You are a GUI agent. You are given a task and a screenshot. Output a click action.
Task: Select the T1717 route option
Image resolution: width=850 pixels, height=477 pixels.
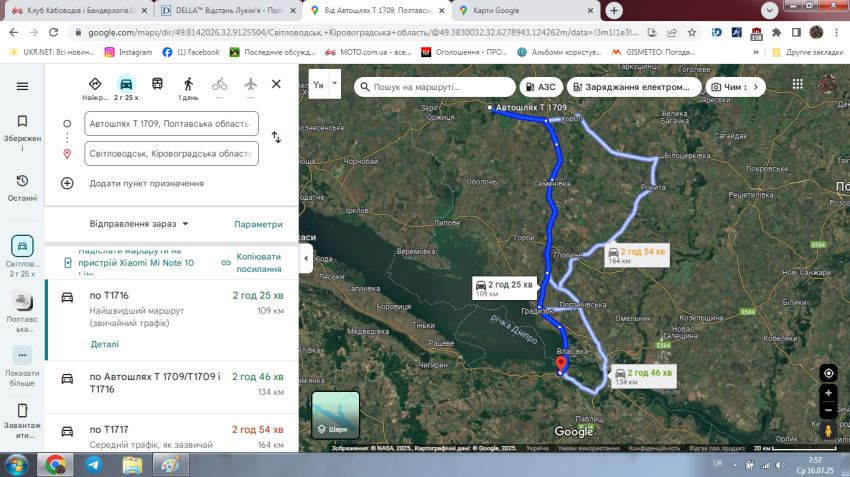tap(172, 434)
